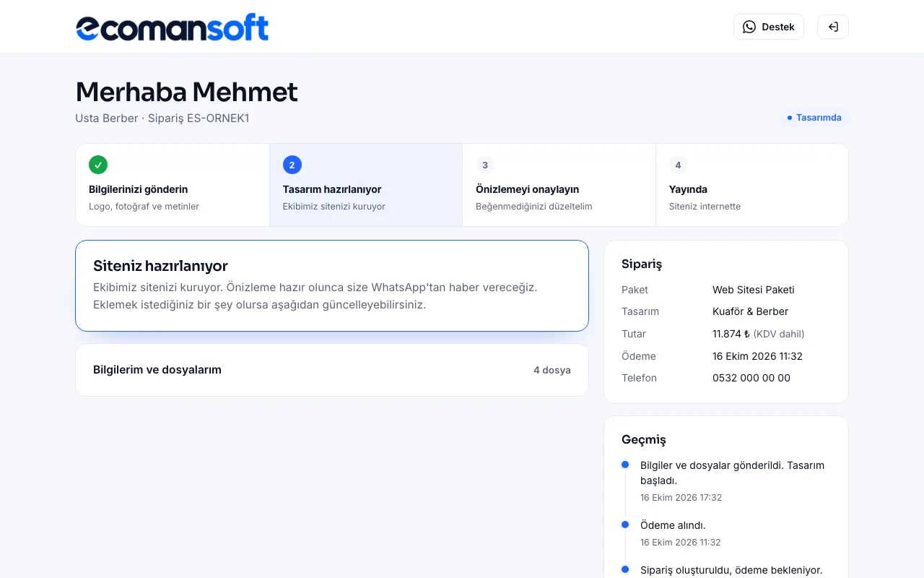Click 'Siteniz internette' subtitle

coord(705,207)
